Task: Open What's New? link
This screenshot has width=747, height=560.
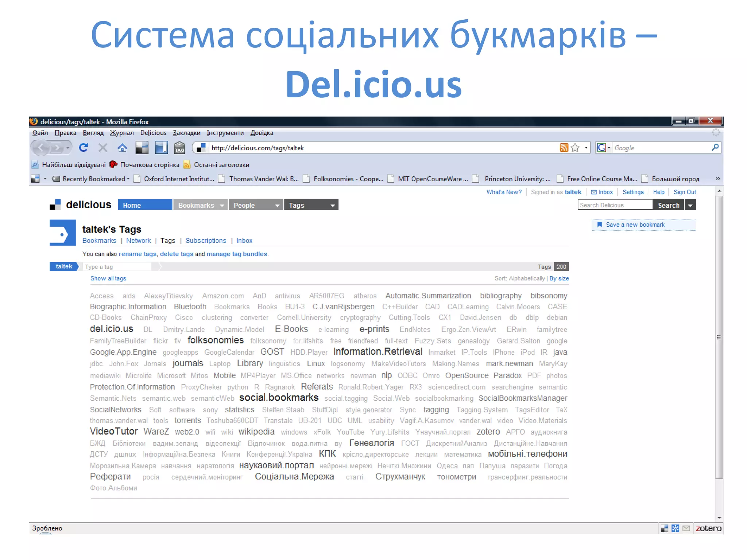Action: point(504,192)
